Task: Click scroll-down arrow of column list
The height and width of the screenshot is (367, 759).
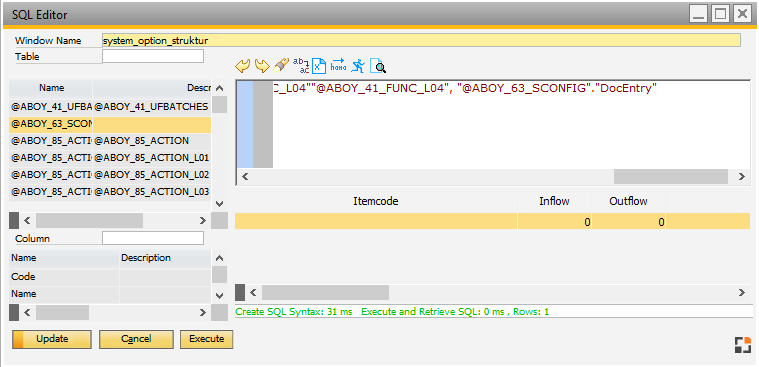Action: tap(219, 295)
